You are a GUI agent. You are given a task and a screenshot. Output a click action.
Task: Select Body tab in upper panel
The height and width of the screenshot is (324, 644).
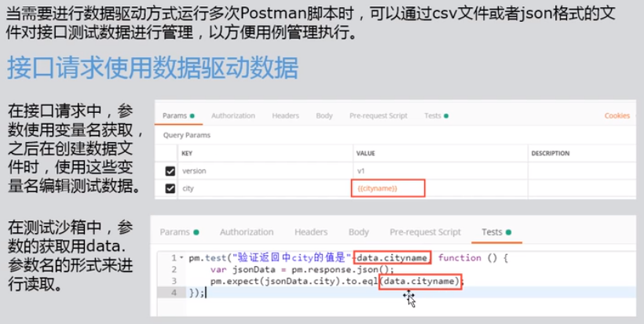tap(324, 115)
